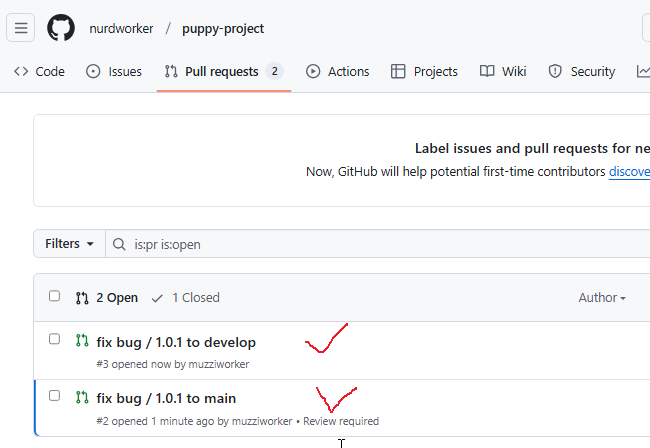Click the "#3 opened now by" text
Image resolution: width=650 pixels, height=448 pixels.
[x=141, y=364]
